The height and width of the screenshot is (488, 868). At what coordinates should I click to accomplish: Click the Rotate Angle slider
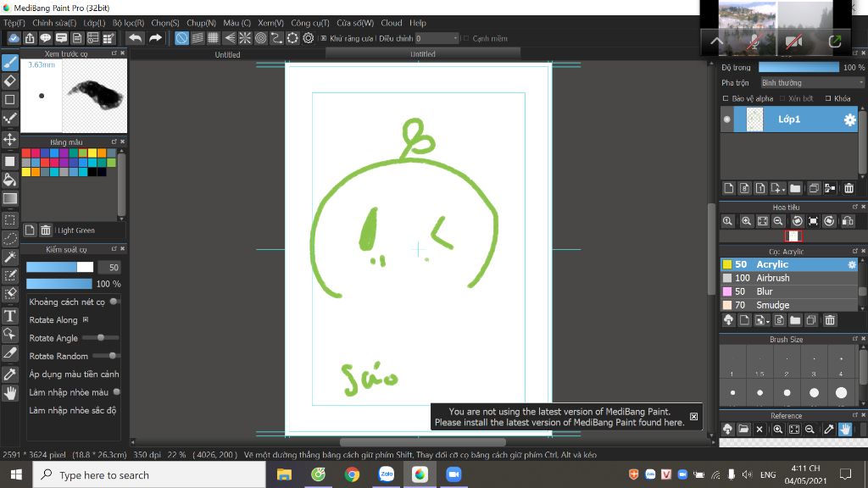pos(101,337)
